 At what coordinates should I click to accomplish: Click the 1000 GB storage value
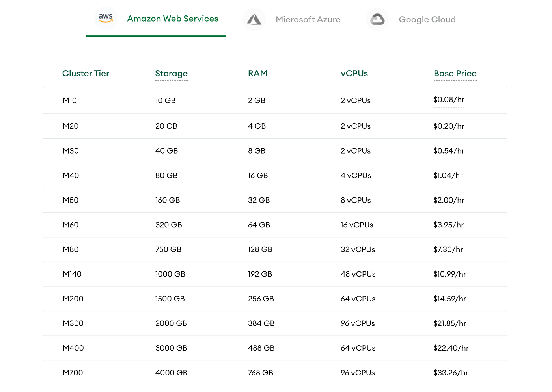170,274
